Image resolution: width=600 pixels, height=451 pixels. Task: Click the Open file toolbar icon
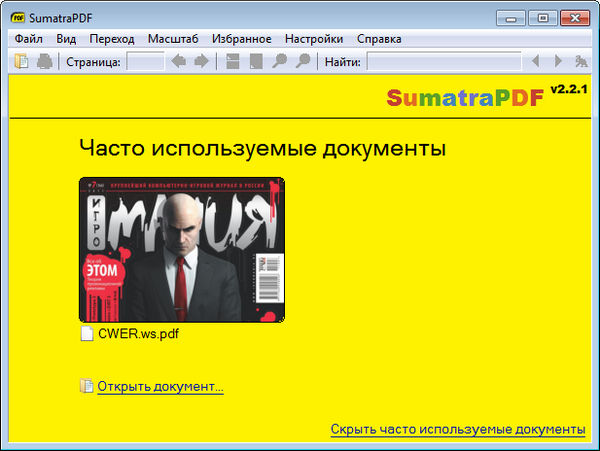tap(22, 62)
